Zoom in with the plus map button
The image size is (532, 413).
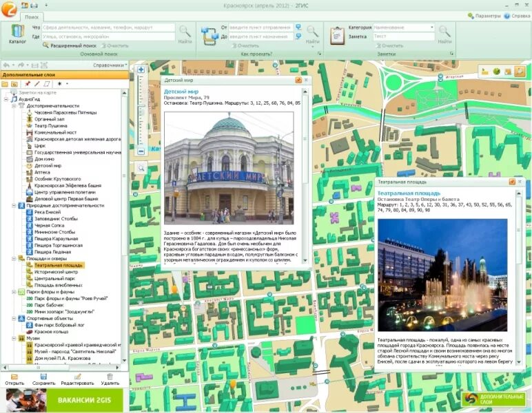[141, 70]
